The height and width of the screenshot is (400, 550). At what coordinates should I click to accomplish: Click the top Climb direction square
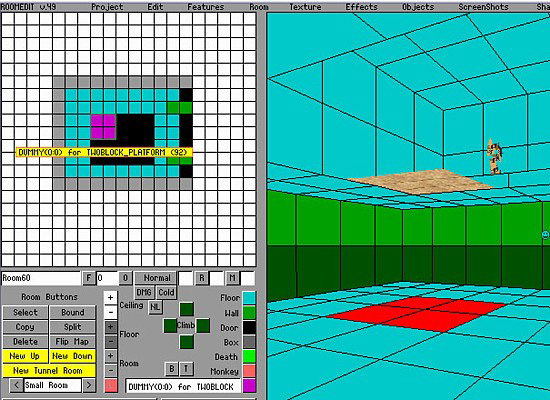coord(186,309)
